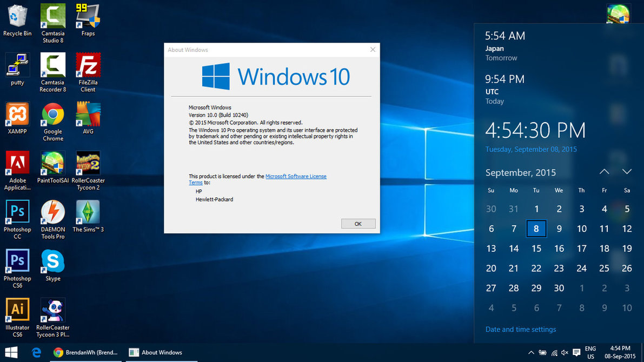Select the Illustrator CS6 shortcut
The width and height of the screenshot is (644, 362).
[x=17, y=317]
